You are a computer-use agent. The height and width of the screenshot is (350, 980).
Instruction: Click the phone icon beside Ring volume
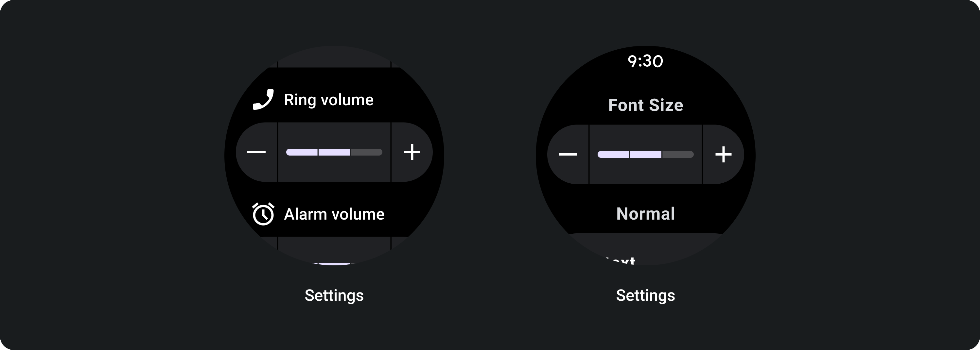click(263, 100)
